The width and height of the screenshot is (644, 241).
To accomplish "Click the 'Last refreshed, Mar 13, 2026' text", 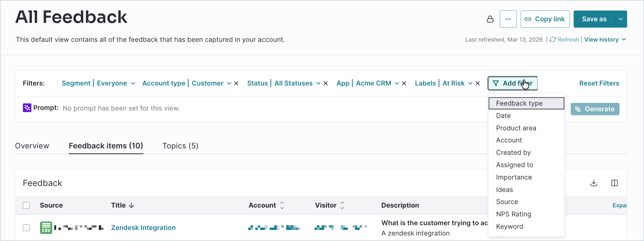I will (x=504, y=39).
